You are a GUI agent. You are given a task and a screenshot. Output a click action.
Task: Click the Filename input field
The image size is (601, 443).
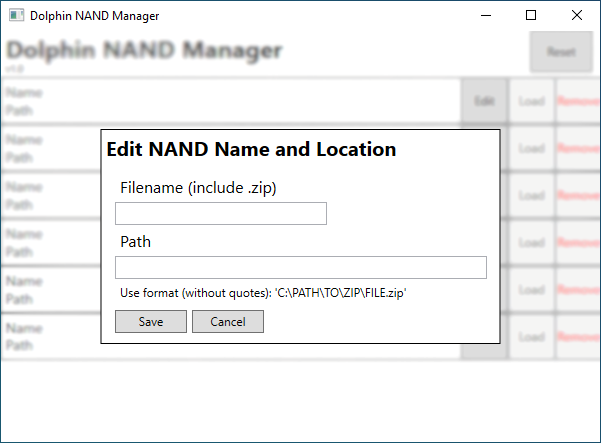[221, 213]
